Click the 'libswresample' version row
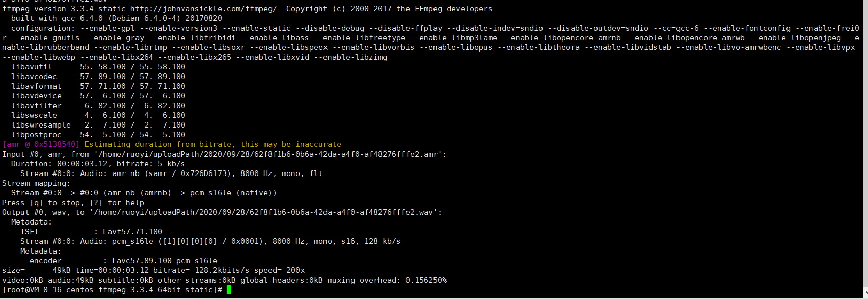 coord(98,125)
